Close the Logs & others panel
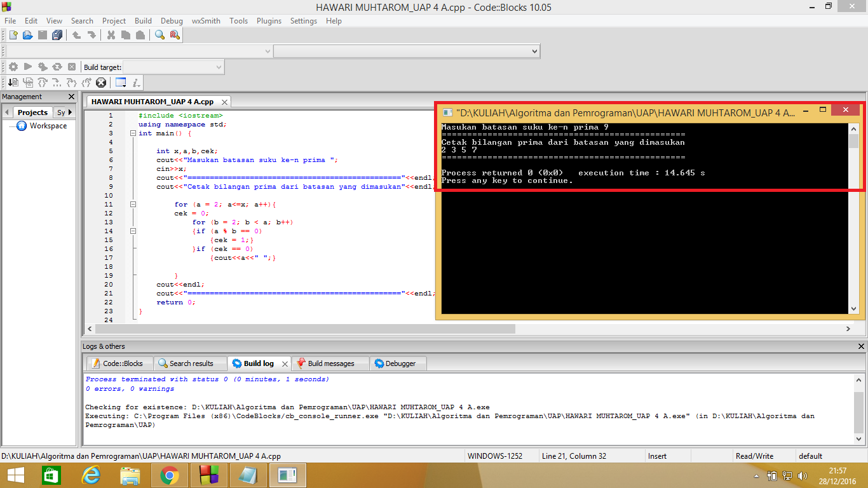The image size is (868, 488). point(861,346)
